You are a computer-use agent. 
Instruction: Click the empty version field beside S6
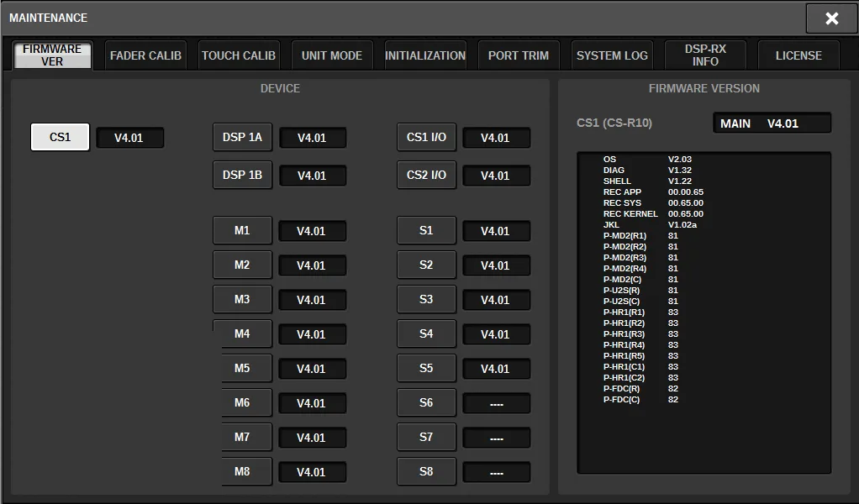[x=497, y=404]
